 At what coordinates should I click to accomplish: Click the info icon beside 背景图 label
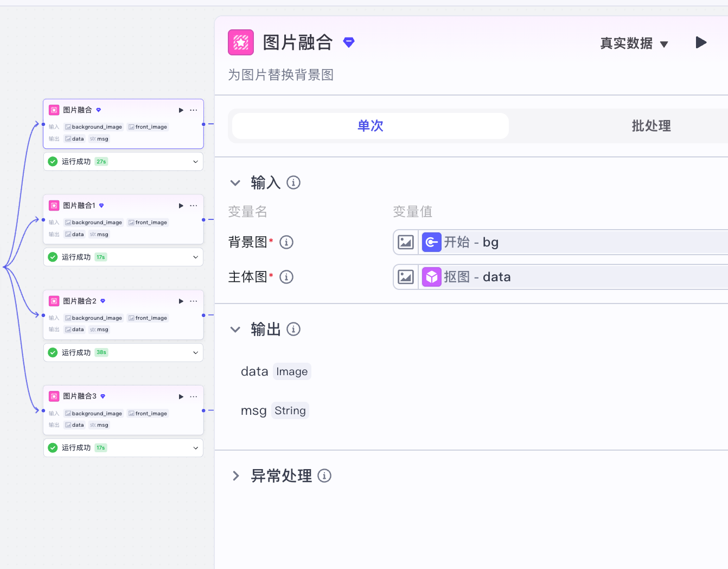point(286,242)
